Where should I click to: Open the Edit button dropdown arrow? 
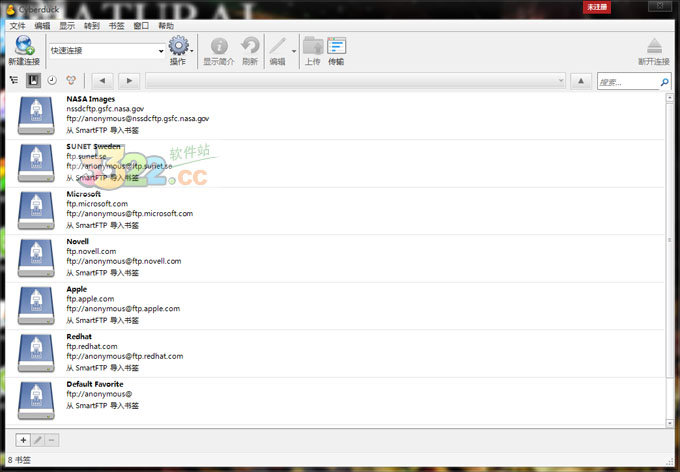294,51
